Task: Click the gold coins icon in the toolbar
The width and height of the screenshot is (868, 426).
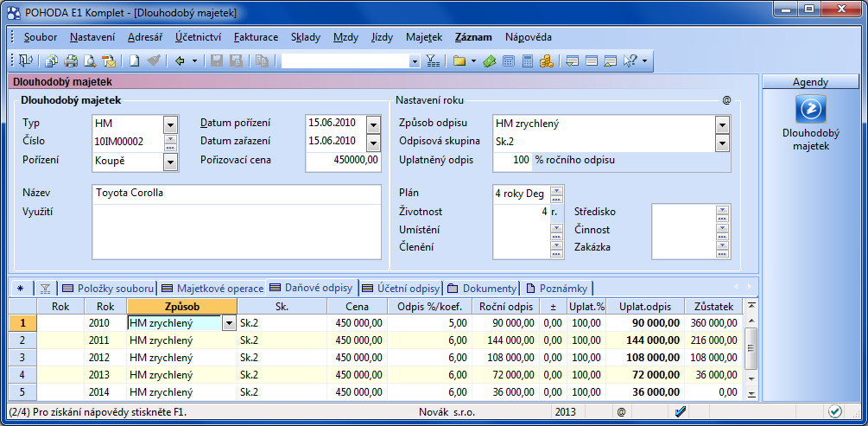Action: tap(546, 60)
